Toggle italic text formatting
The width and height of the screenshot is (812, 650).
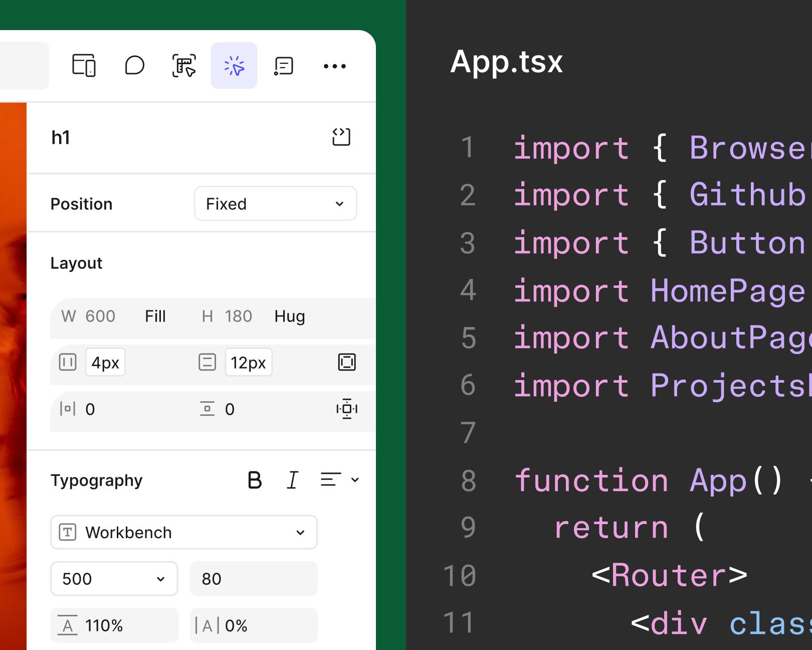[292, 480]
